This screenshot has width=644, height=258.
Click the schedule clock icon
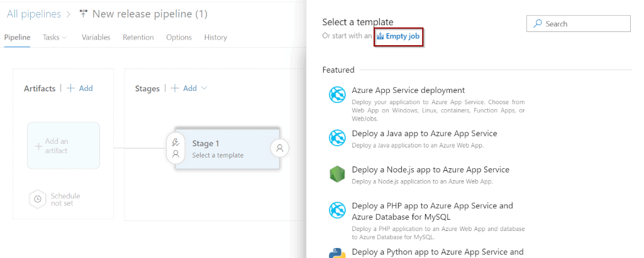point(38,200)
